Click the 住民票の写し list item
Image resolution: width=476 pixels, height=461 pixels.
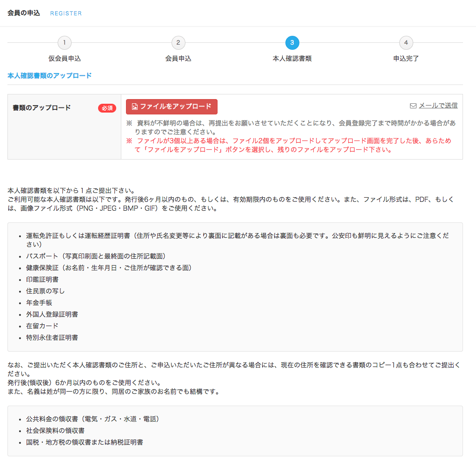(45, 291)
